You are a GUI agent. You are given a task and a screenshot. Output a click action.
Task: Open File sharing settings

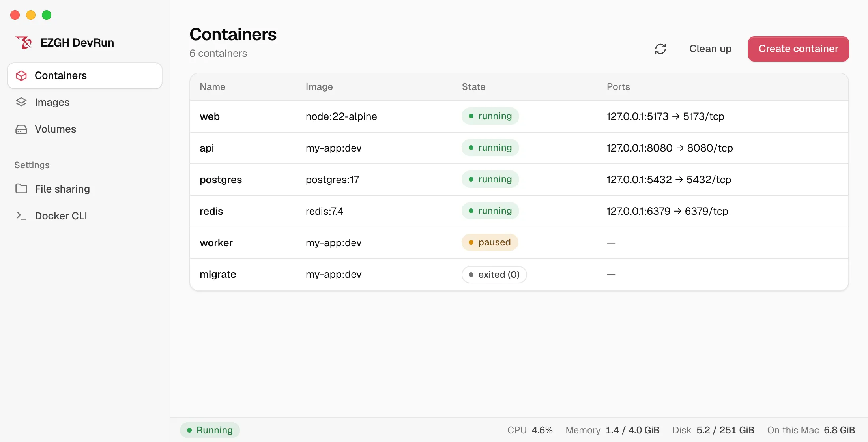point(85,189)
